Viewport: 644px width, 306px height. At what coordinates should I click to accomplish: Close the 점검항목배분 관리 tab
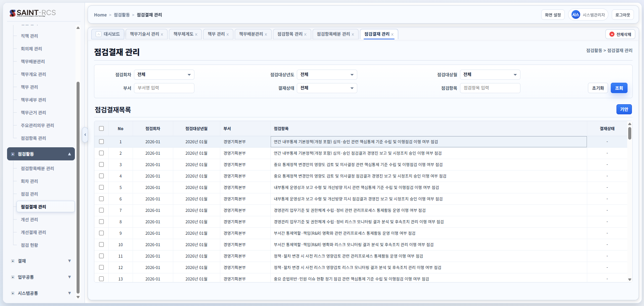click(x=353, y=35)
